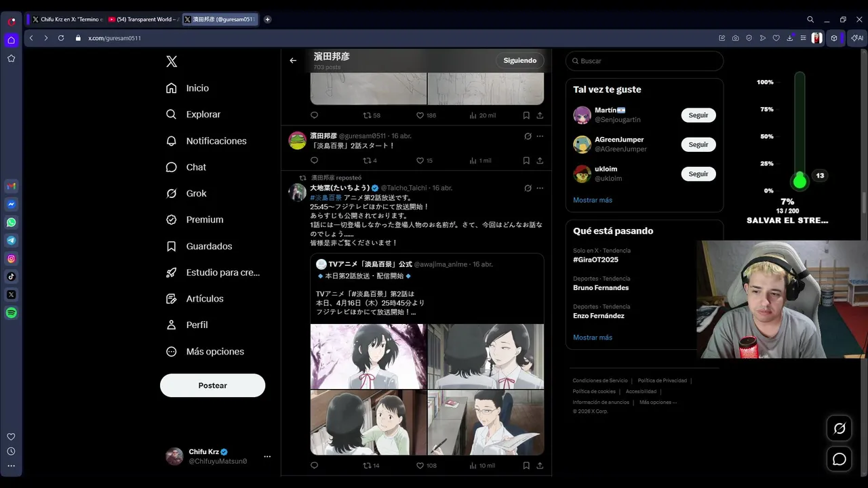Click the green stream goal slider knob
Screen dimensions: 868x488
[x=800, y=182]
